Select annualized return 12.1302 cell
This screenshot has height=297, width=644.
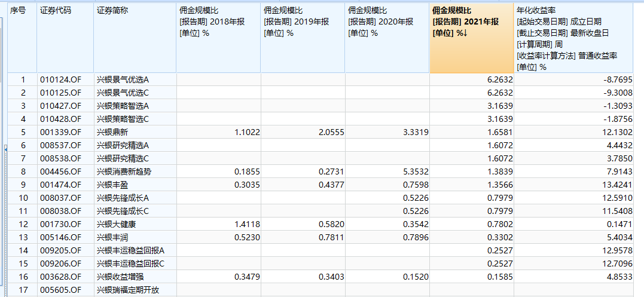574,132
